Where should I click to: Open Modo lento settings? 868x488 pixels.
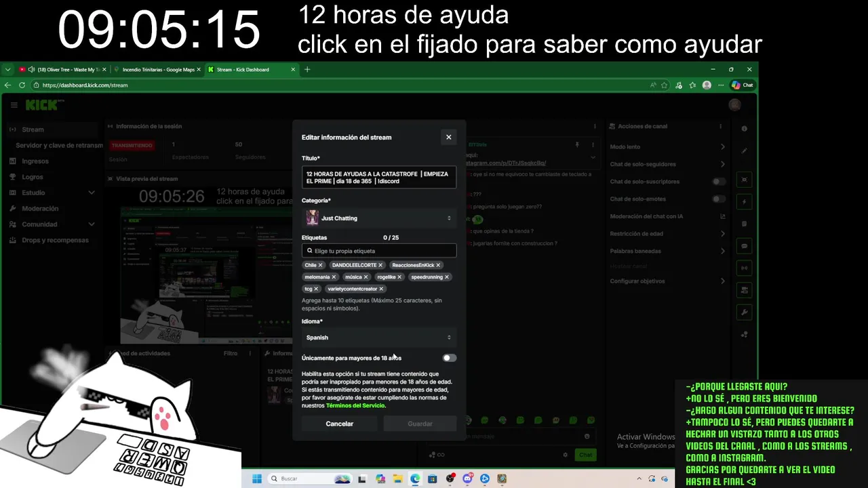click(x=668, y=147)
